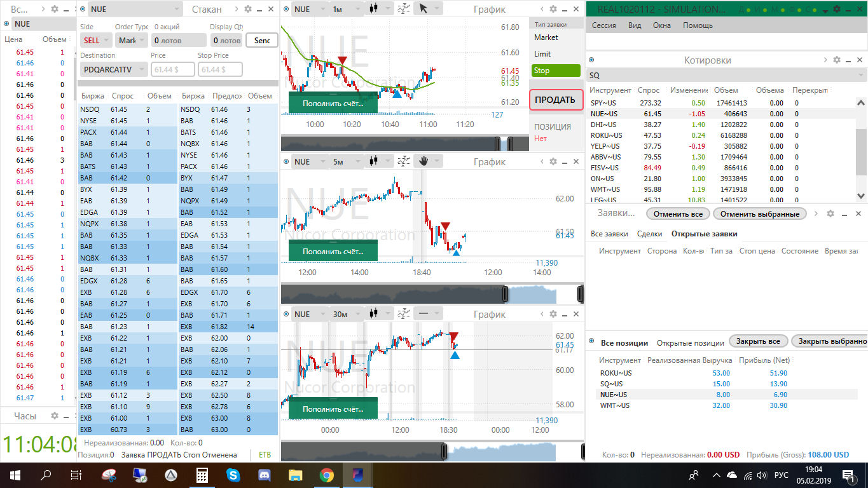Click the ПРОДАТЬ sell button
Viewport: 868px width, 488px height.
[555, 100]
